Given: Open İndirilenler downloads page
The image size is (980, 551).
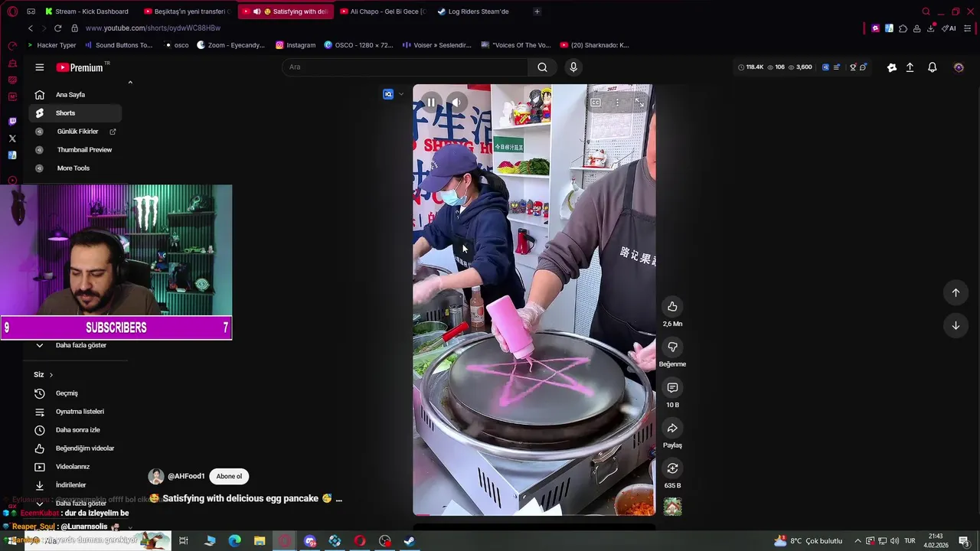Looking at the screenshot, I should 75,485.
